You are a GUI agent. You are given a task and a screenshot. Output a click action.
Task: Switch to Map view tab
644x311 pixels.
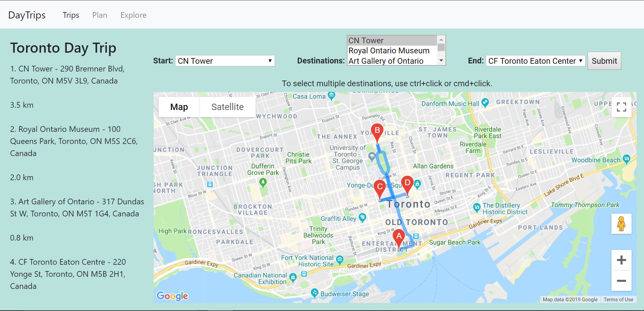[x=179, y=107]
